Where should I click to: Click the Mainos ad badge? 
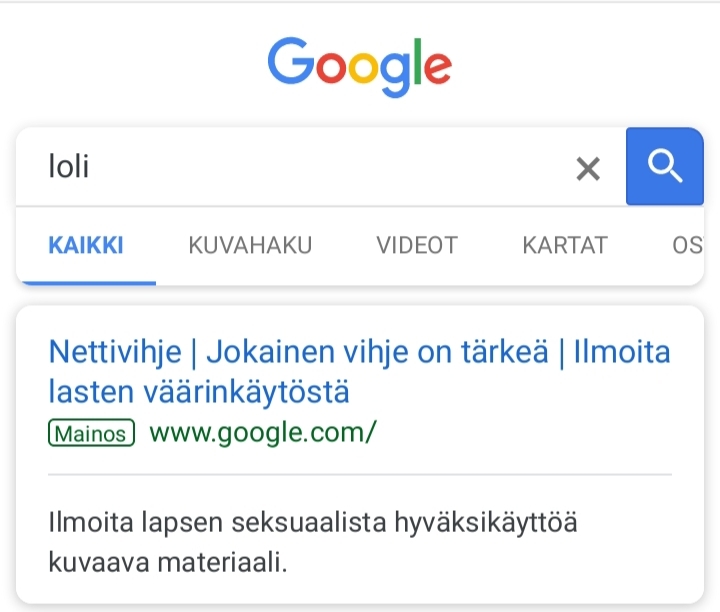click(x=90, y=433)
